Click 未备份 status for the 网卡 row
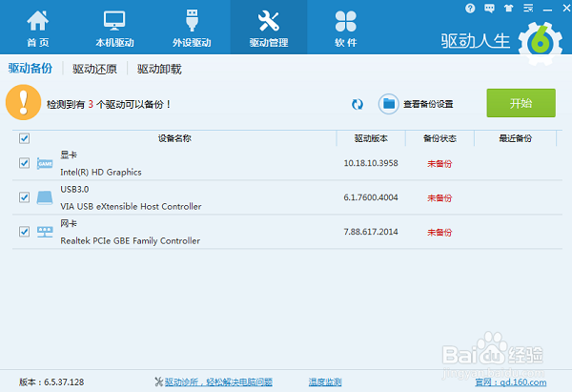This screenshot has width=572, height=392. pos(439,233)
